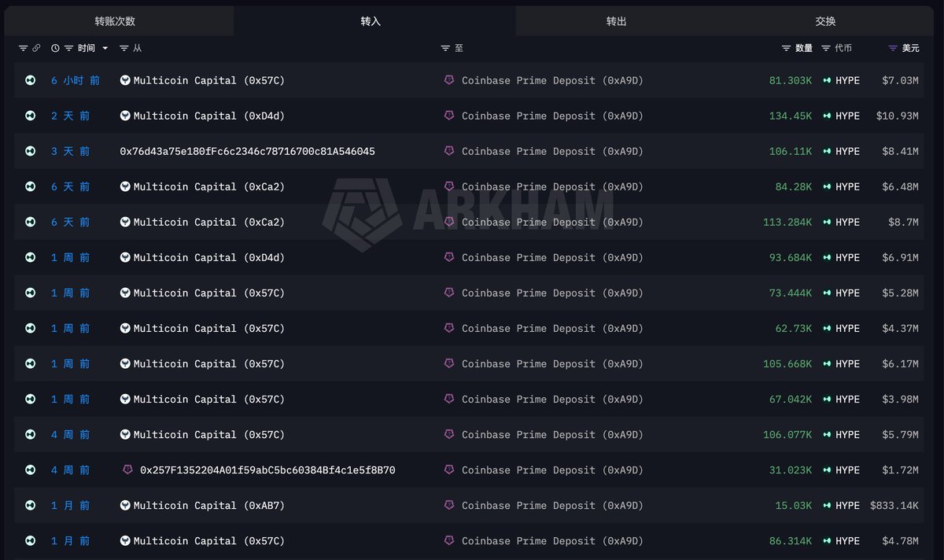Click HYPE token icon in first row
This screenshot has height=560, width=944.
[827, 80]
